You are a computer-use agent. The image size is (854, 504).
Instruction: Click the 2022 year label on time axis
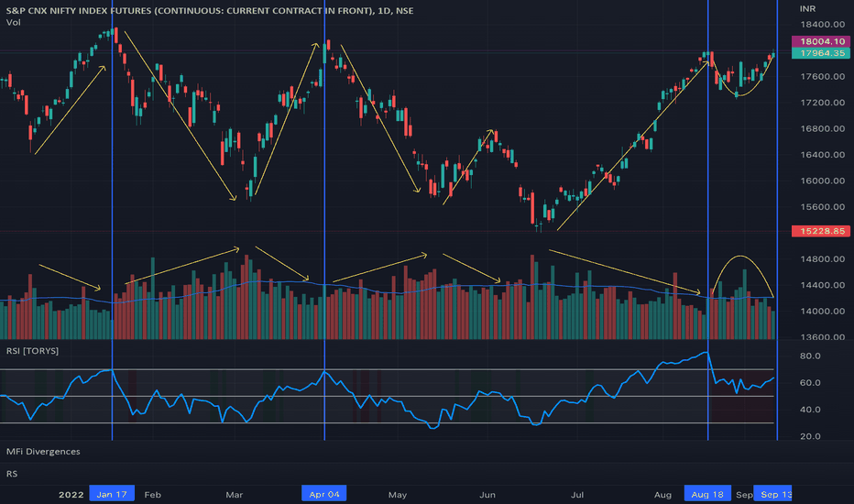71,495
